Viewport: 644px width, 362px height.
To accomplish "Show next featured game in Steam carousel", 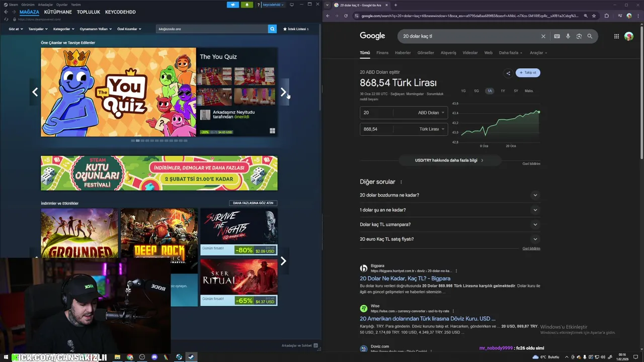I will [283, 92].
